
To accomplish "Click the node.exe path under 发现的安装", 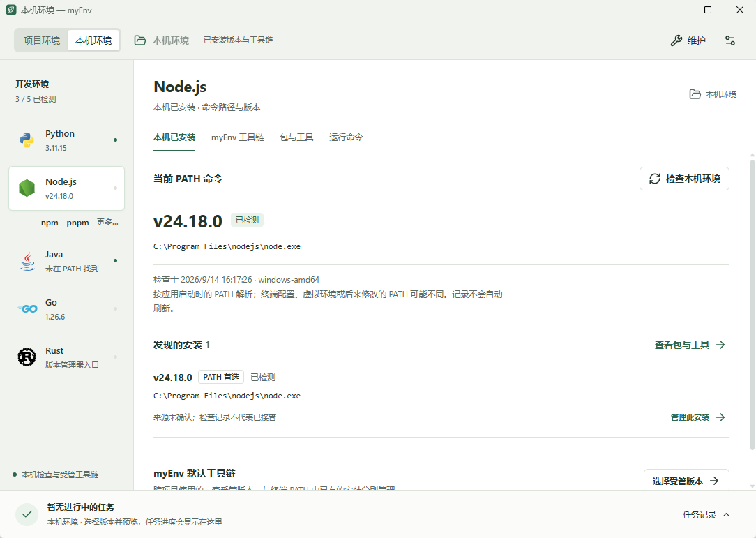I will 227,396.
